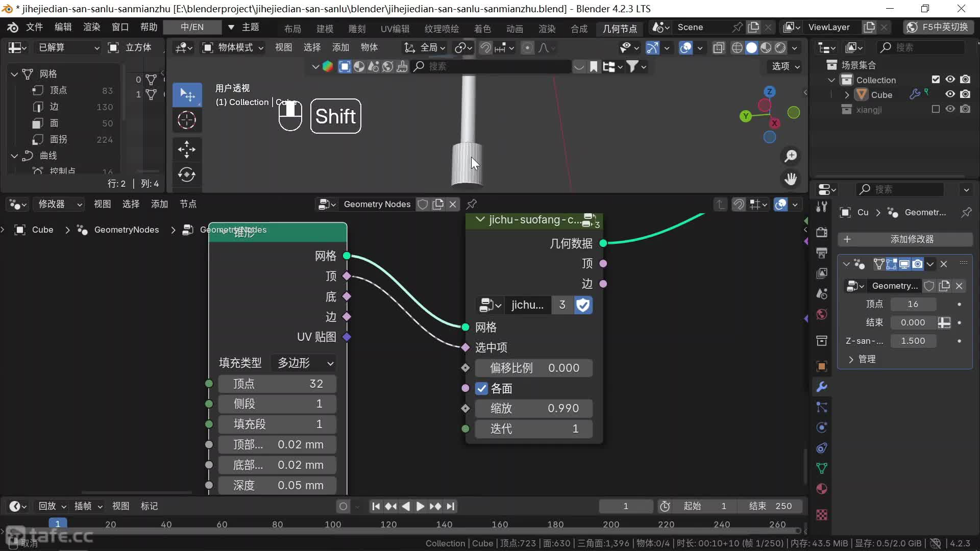Pin the Geometry Nodes node tree
This screenshot has width=980, height=551.
472,204
